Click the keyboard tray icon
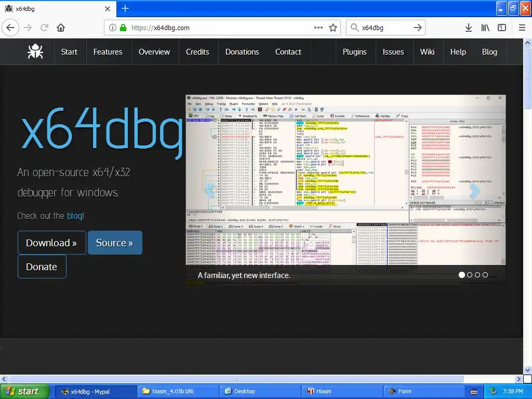Image resolution: width=532 pixels, height=399 pixels. click(x=474, y=392)
